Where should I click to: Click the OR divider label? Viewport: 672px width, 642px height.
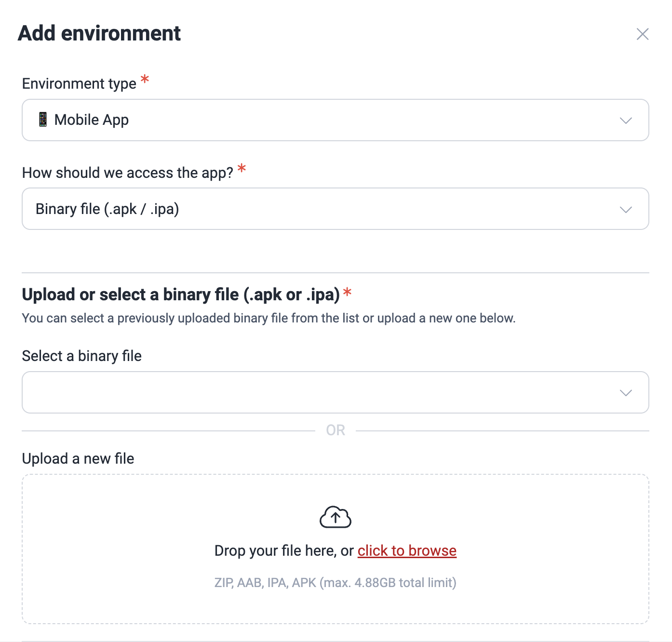tap(336, 429)
